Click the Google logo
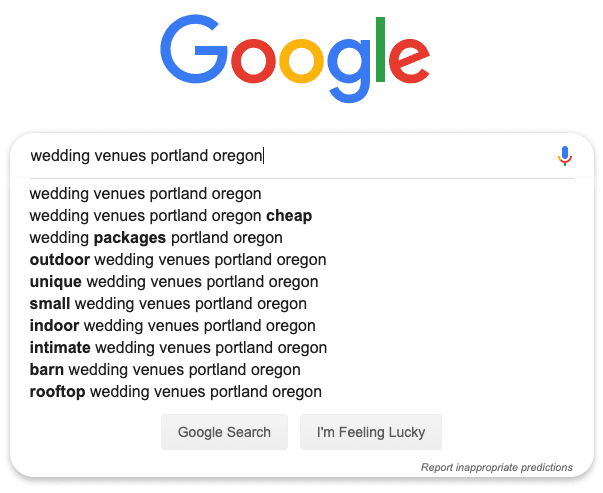 click(x=295, y=59)
